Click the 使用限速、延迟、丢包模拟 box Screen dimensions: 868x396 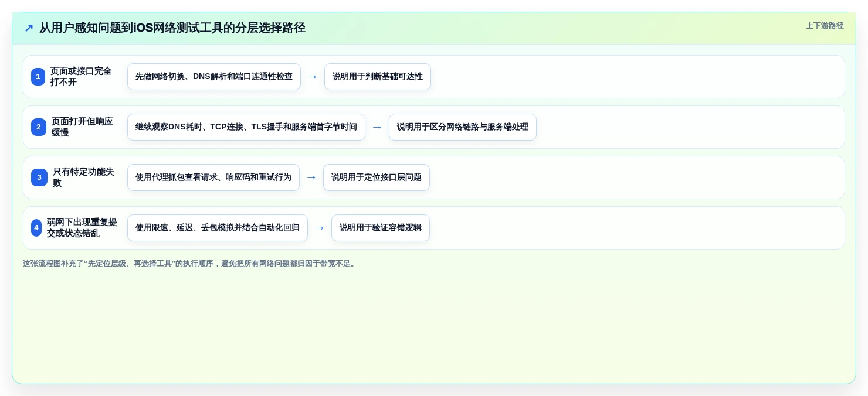(x=218, y=228)
